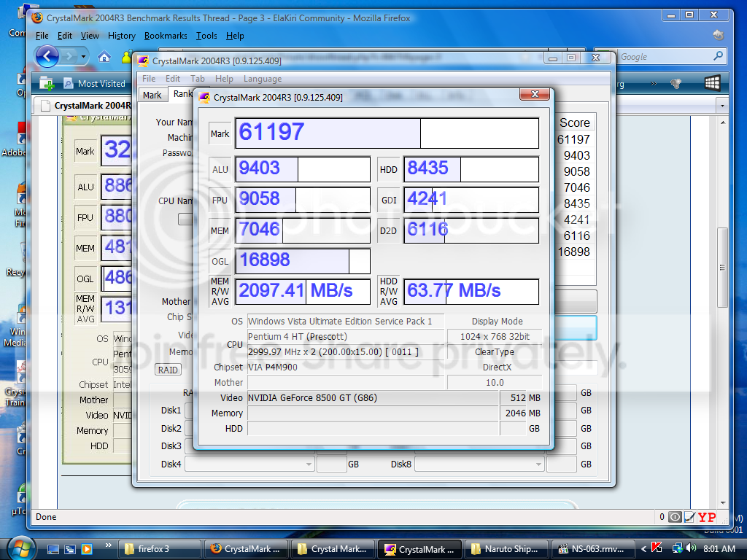Select the CrystalMark 2004R3 browser tab

click(86, 106)
